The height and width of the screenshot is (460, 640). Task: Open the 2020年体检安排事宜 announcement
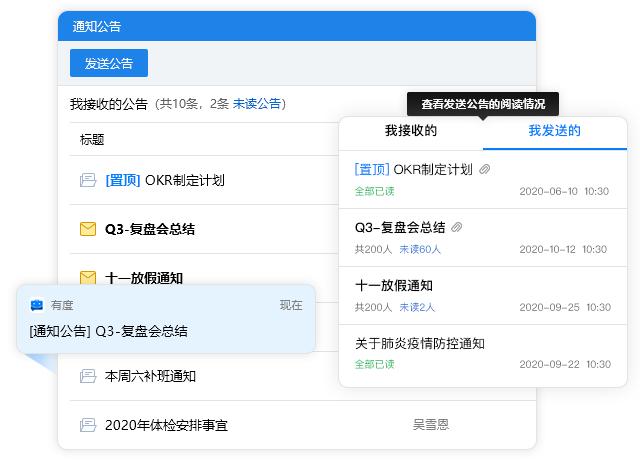click(x=166, y=425)
